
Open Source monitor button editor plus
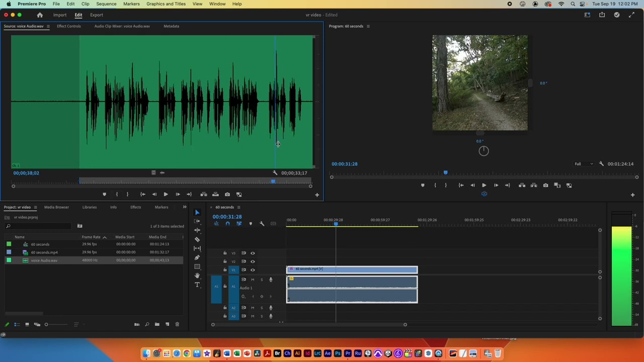tap(317, 195)
